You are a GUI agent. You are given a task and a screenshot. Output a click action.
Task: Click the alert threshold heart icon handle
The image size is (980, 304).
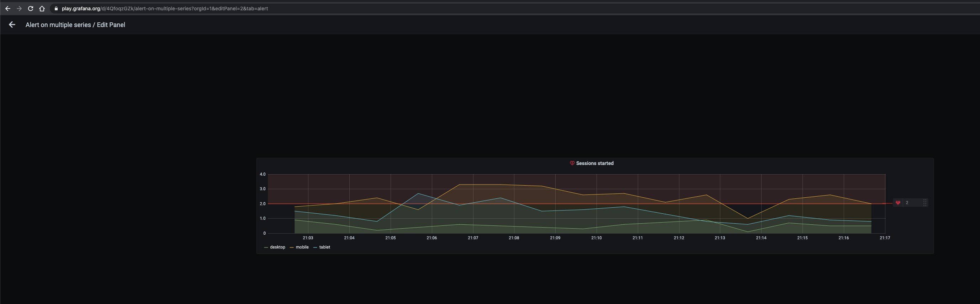(898, 203)
